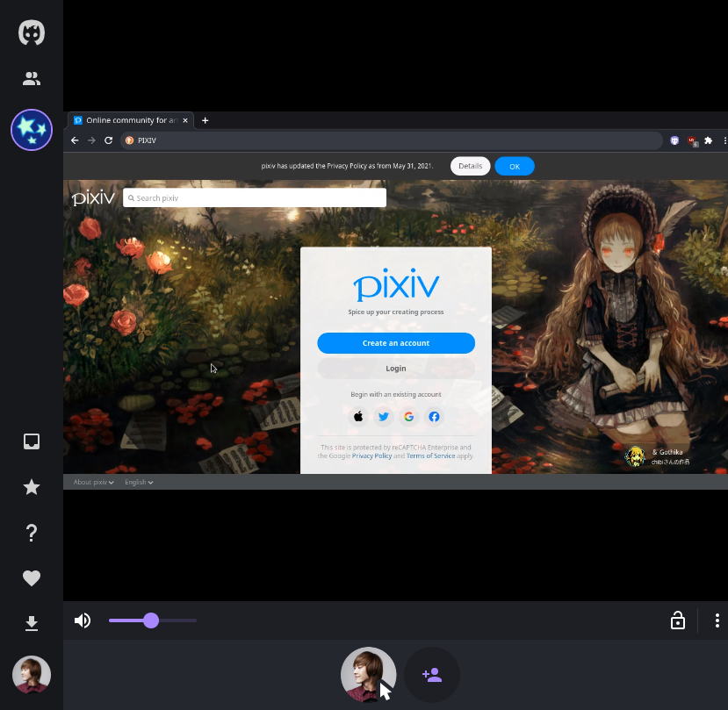This screenshot has height=710, width=728.
Task: Click the member avatar at bottom center
Action: [x=368, y=674]
